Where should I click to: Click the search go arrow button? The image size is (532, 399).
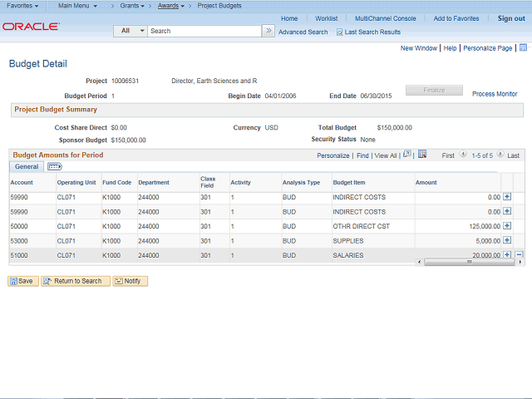(x=268, y=31)
